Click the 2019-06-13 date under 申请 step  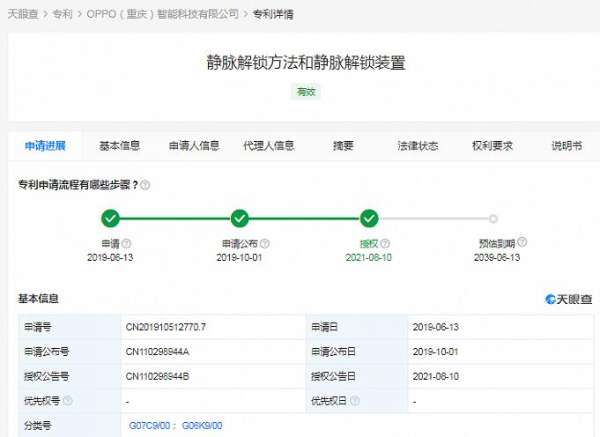[x=110, y=258]
